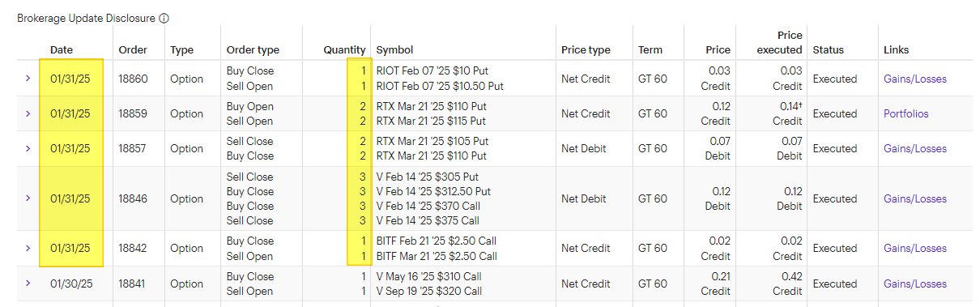Click the Brokerage Update Disclosure info icon
980x307 pixels.
point(164,18)
